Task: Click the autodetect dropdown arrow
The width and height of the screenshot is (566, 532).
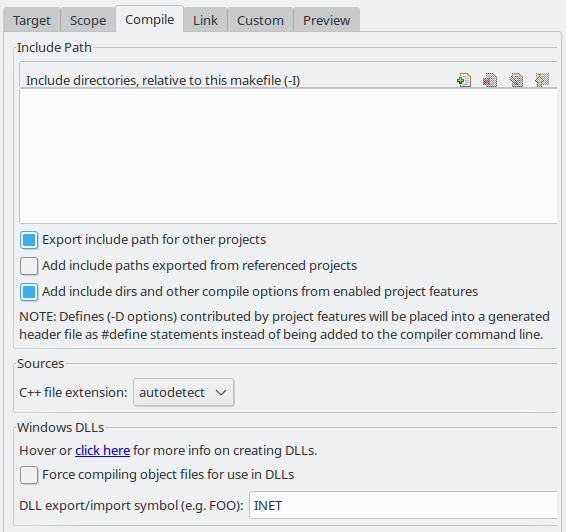Action: 221,392
